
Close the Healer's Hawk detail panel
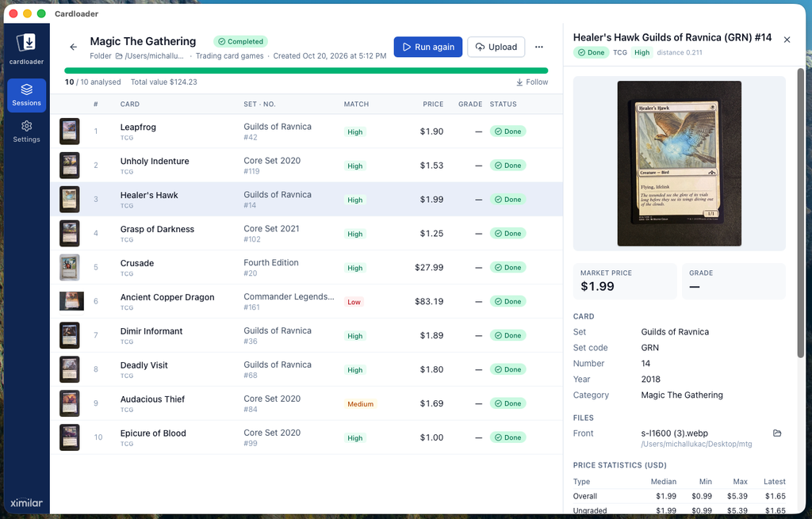click(x=787, y=40)
